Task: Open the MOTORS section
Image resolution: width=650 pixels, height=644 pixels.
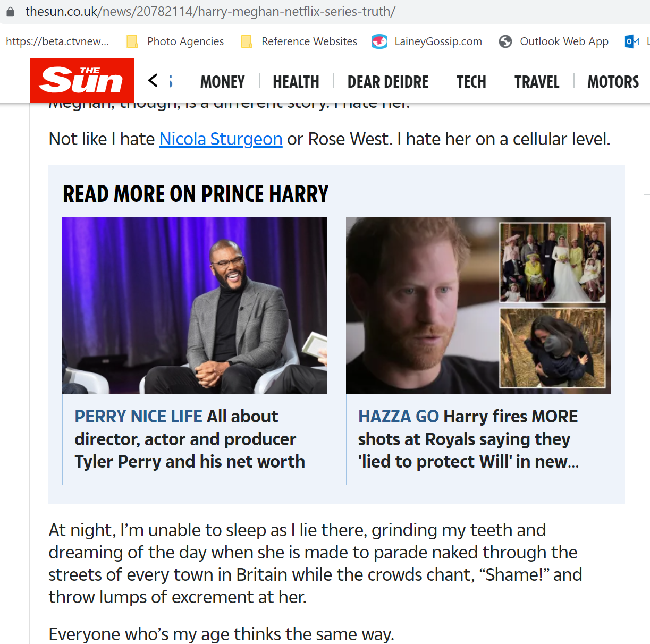Action: coord(613,82)
